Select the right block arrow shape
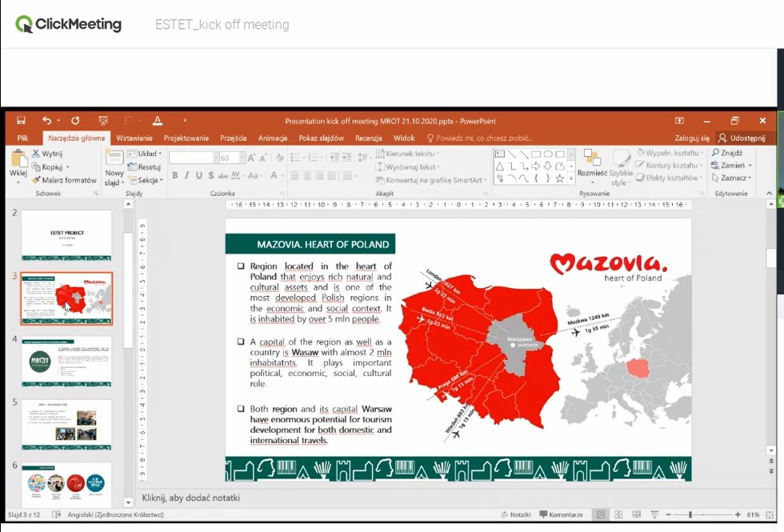 coord(536,166)
